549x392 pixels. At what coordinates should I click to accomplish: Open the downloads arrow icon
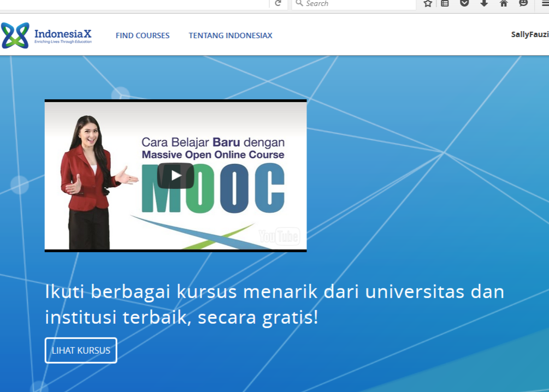(x=484, y=3)
